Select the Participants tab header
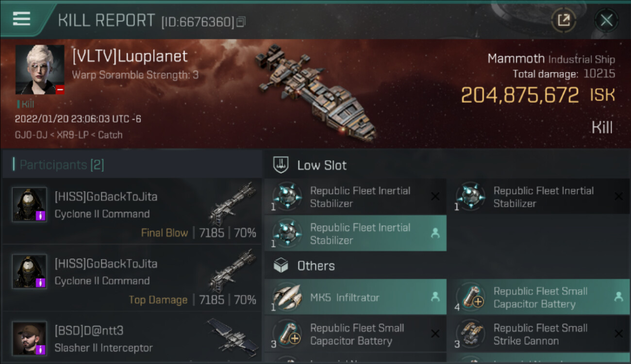Viewport: 631px width, 364px height. tap(62, 165)
